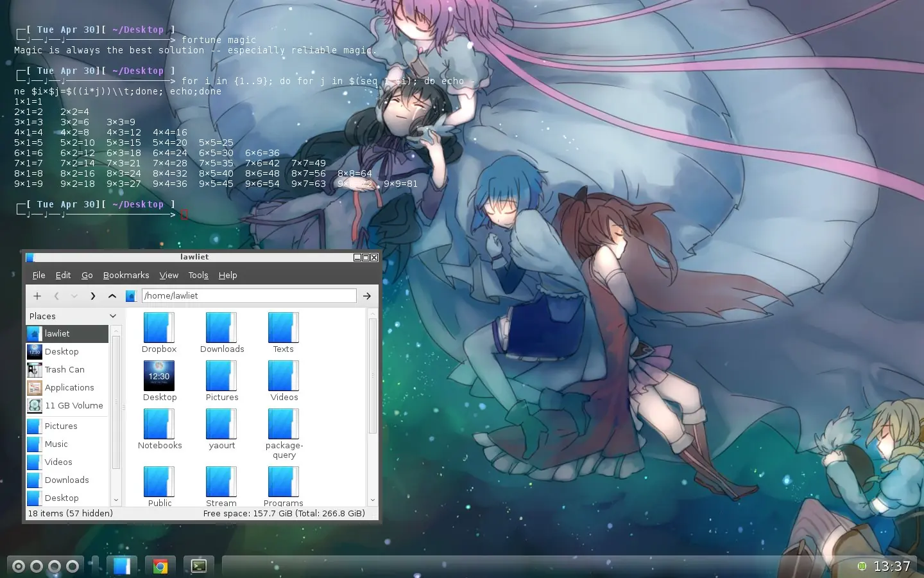Open the Bookmarks menu
Image resolution: width=924 pixels, height=578 pixels.
click(x=126, y=275)
